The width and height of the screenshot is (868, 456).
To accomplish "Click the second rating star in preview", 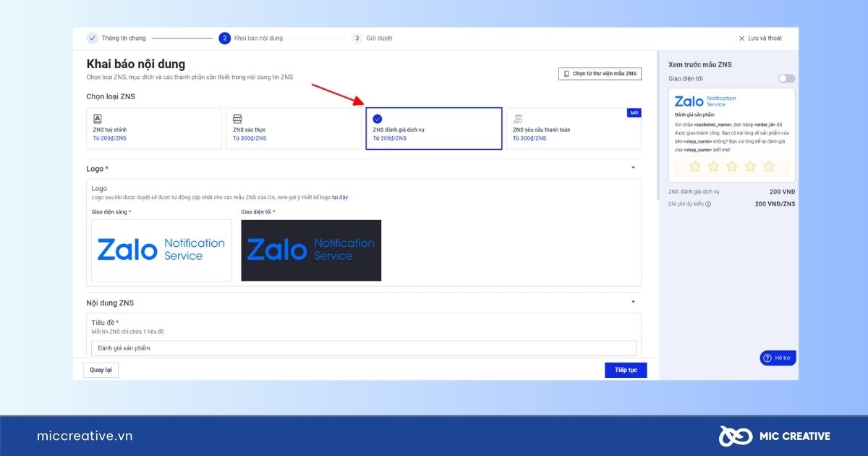I will [714, 166].
